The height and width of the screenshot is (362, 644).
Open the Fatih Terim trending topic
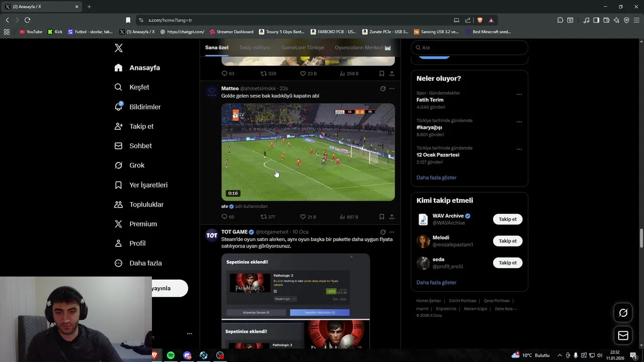click(430, 100)
